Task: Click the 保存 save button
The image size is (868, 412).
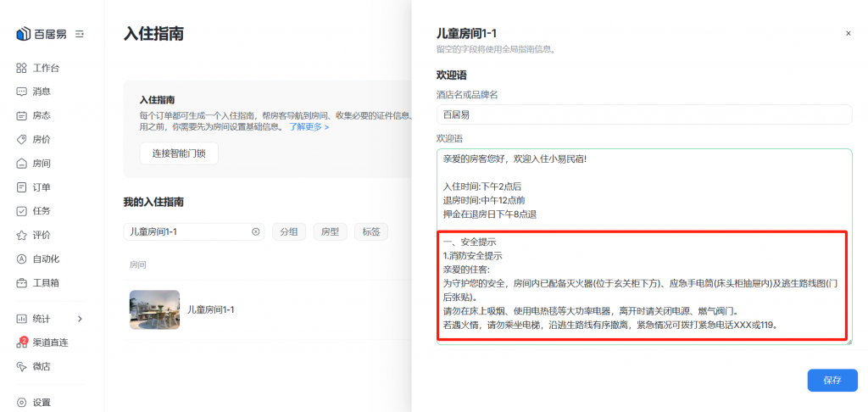Action: coord(832,381)
